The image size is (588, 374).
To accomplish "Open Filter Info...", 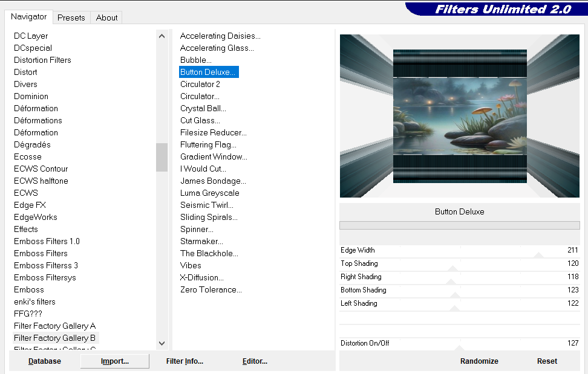I will 185,361.
